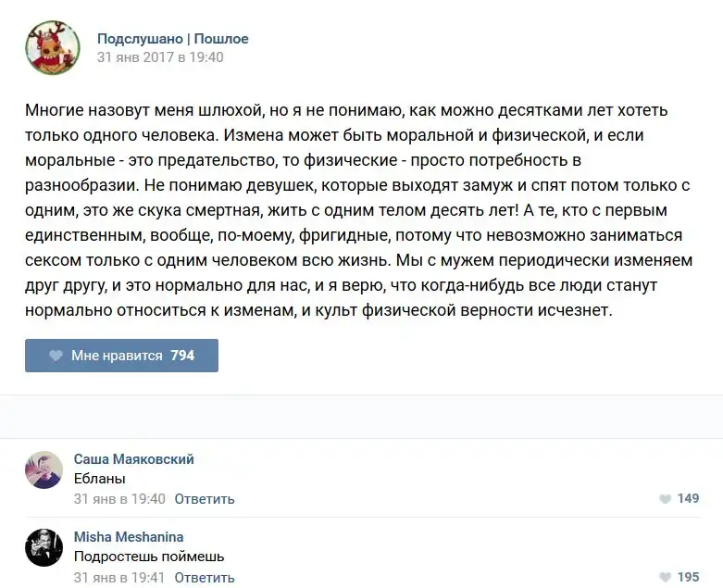This screenshot has height=588, width=723.
Task: Open the Misha Meshanina name link
Action: click(x=129, y=537)
